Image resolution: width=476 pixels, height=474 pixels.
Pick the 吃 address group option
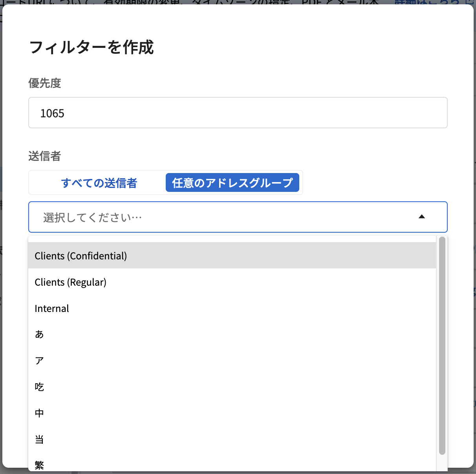point(232,387)
